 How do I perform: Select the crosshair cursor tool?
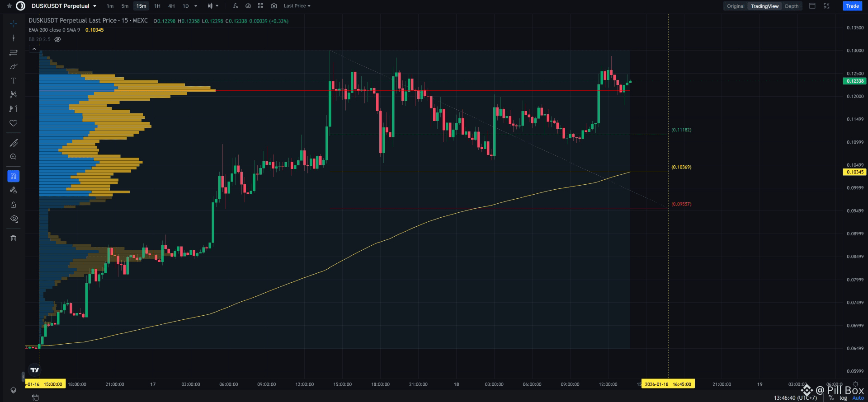(14, 23)
